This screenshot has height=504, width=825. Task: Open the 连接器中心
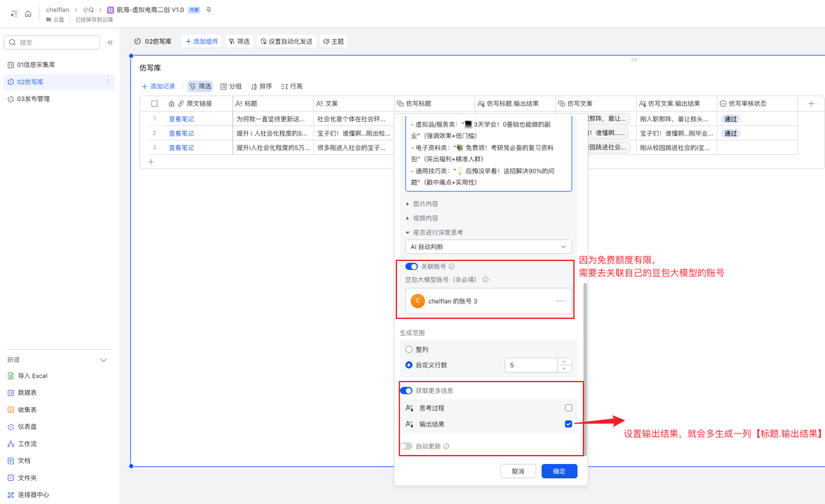(x=34, y=494)
